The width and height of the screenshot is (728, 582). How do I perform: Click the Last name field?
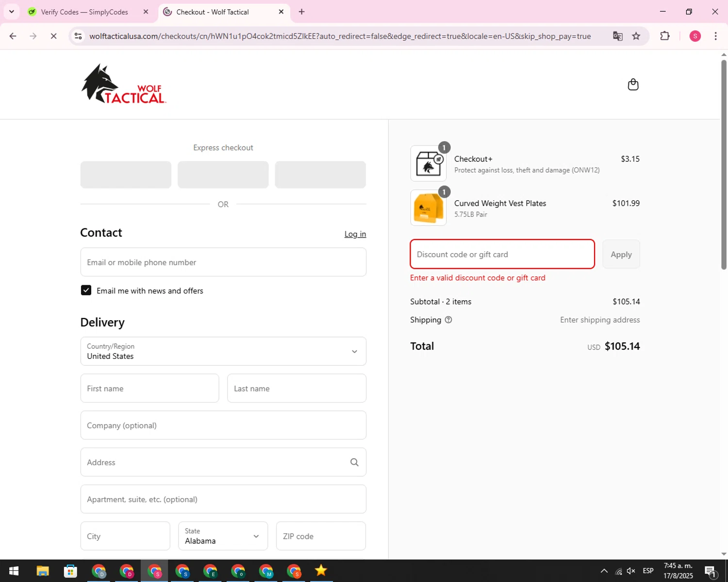[297, 388]
